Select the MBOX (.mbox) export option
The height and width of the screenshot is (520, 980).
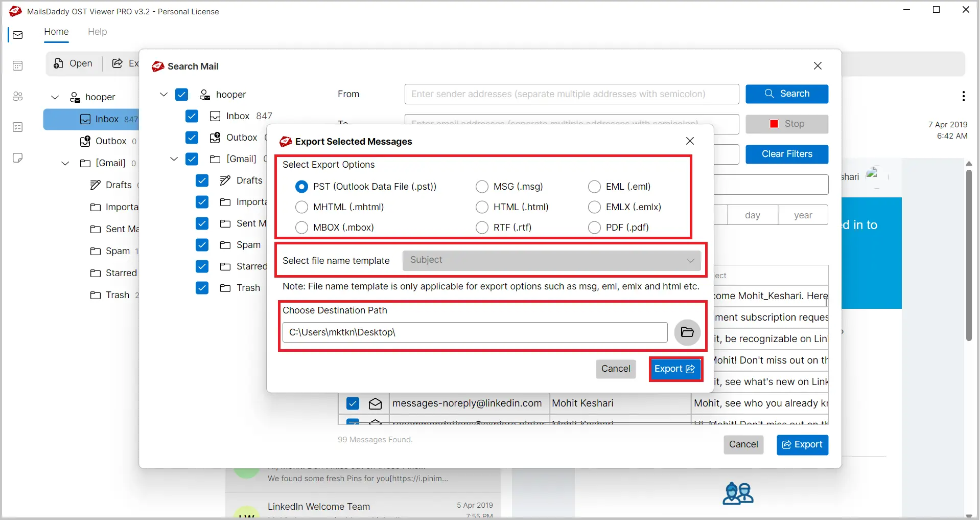click(x=302, y=228)
